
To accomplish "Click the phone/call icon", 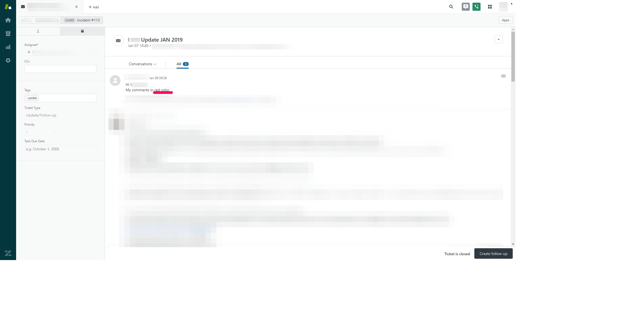I will (476, 7).
